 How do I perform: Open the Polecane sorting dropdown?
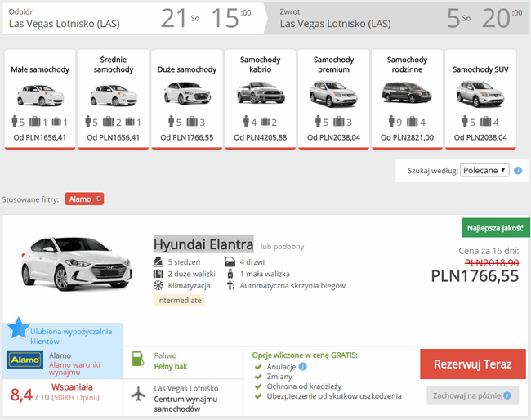pos(484,171)
